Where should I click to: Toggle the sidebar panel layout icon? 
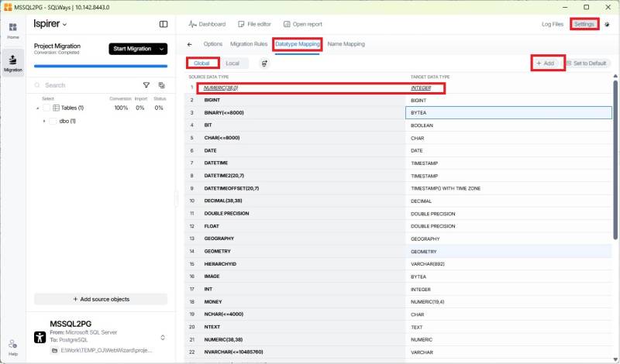164,24
